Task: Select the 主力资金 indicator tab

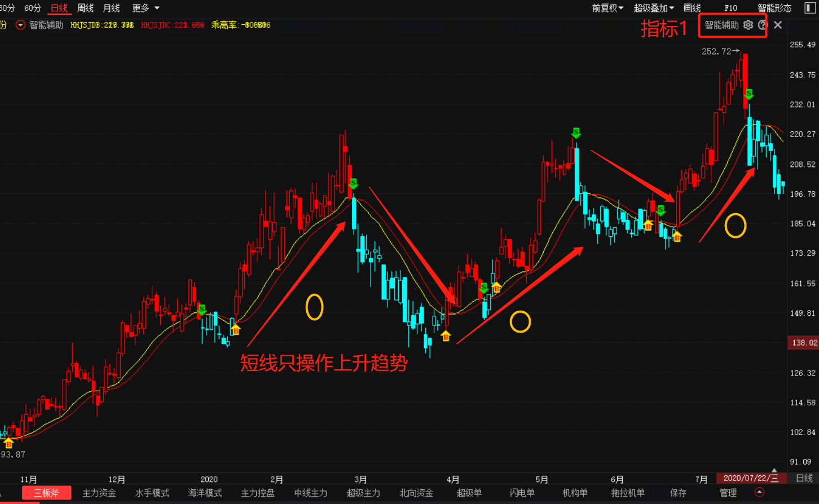Action: [99, 493]
